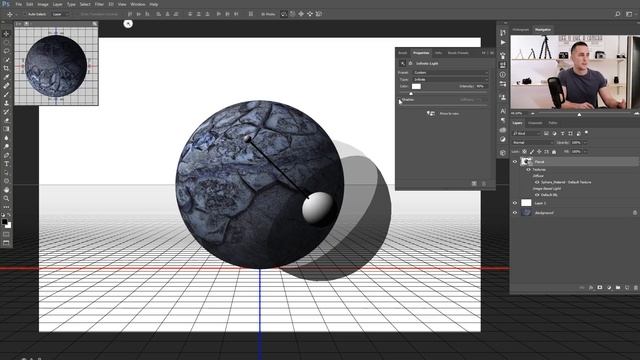The height and width of the screenshot is (360, 640).
Task: Click the 3D scale mode icon in options bar
Action: (319, 14)
